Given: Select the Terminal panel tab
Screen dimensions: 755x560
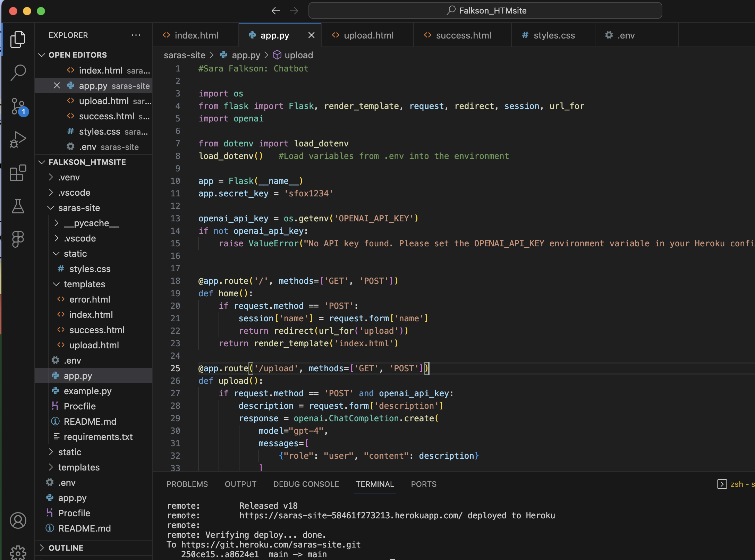Looking at the screenshot, I should point(375,484).
